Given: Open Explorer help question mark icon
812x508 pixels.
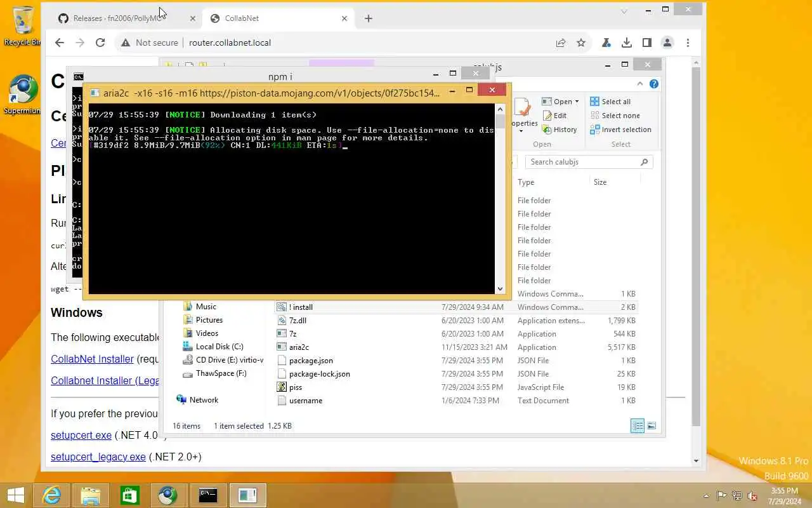Looking at the screenshot, I should pyautogui.click(x=654, y=84).
